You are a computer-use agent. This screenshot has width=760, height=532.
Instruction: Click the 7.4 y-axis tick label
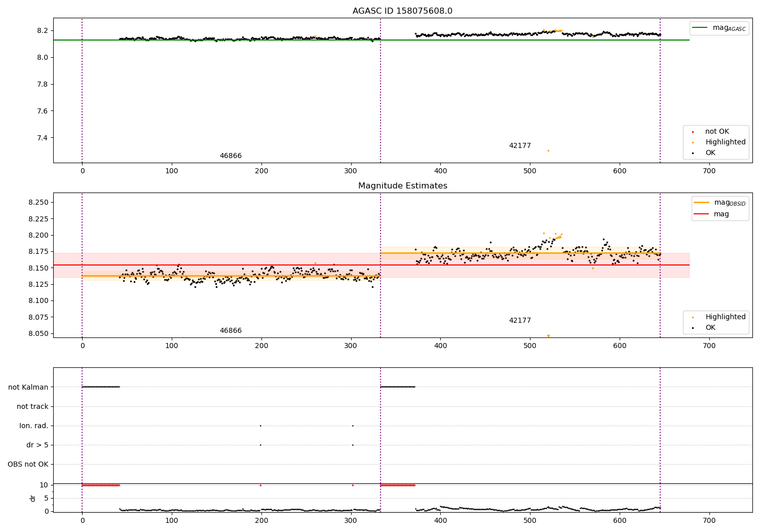43,138
